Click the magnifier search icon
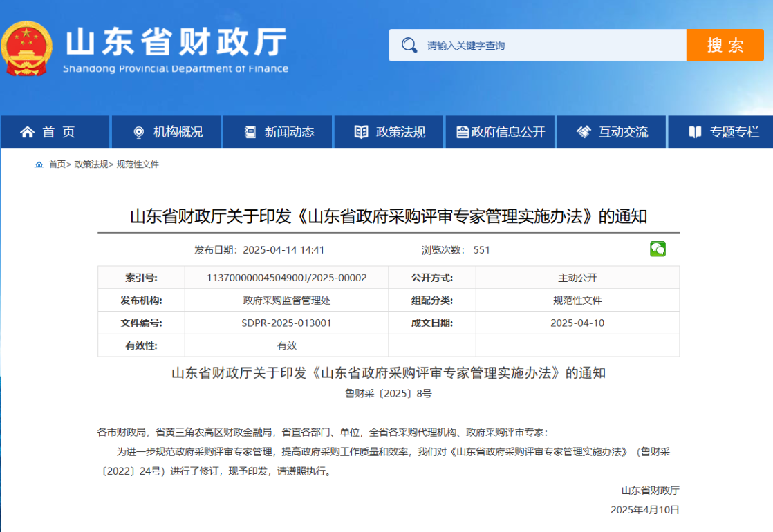This screenshot has height=532, width=773. (409, 46)
